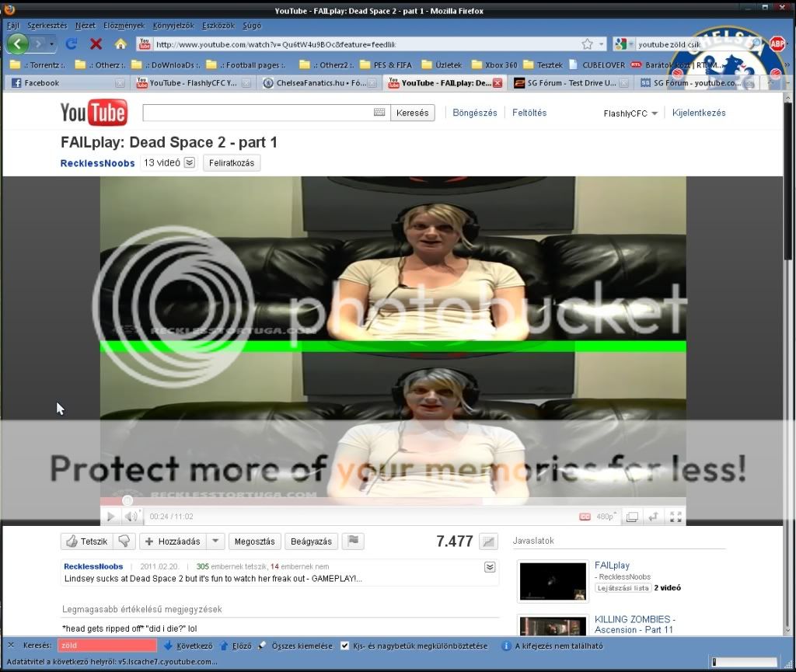Open video statistics chart icon
The height and width of the screenshot is (672, 796).
pyautogui.click(x=487, y=541)
